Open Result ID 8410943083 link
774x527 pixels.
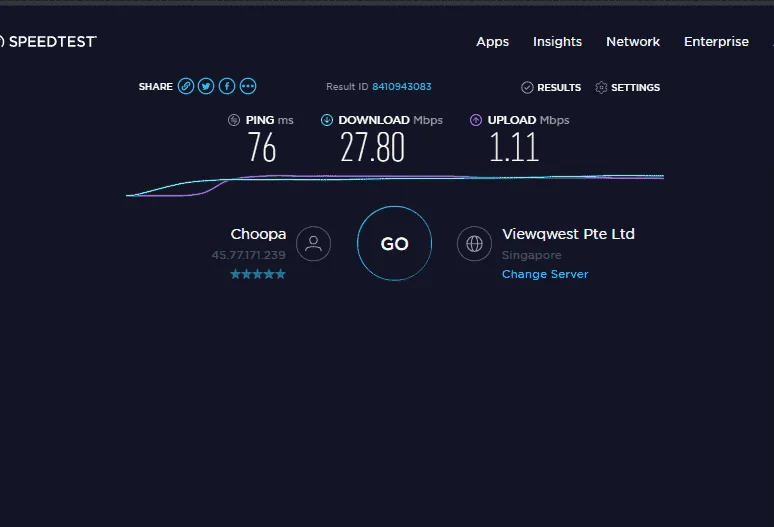click(x=401, y=86)
